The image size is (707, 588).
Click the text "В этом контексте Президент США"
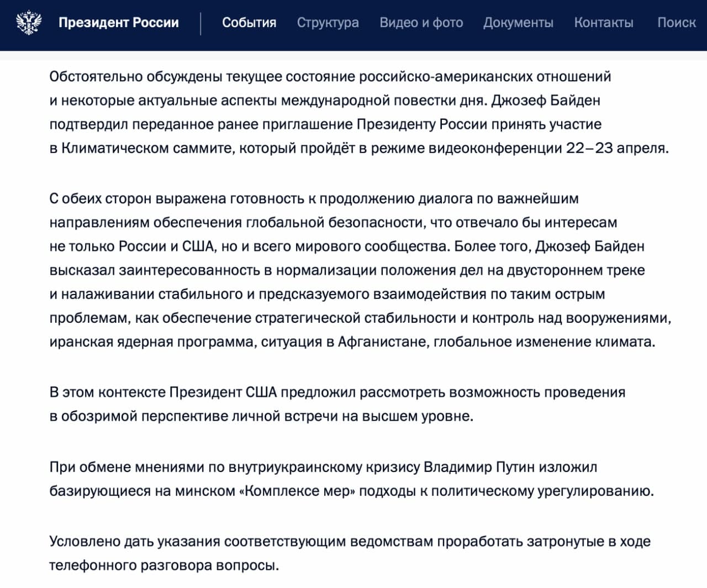coord(163,392)
